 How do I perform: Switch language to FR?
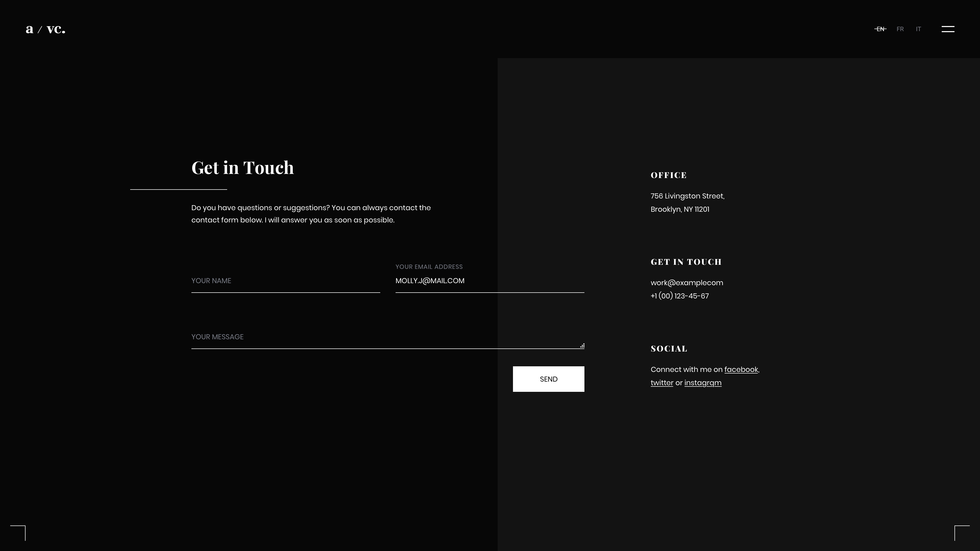tap(900, 29)
